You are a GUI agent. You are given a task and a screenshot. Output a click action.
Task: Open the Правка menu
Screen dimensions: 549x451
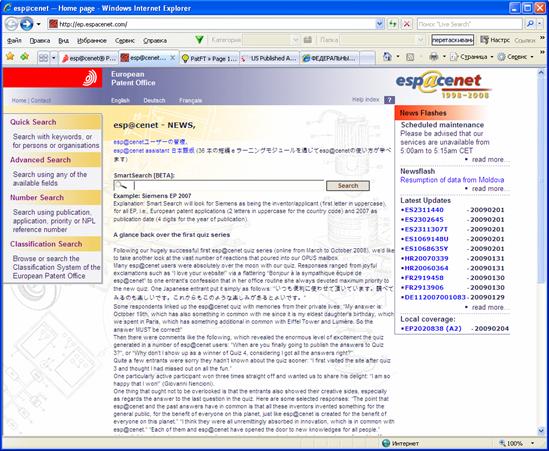[40, 41]
